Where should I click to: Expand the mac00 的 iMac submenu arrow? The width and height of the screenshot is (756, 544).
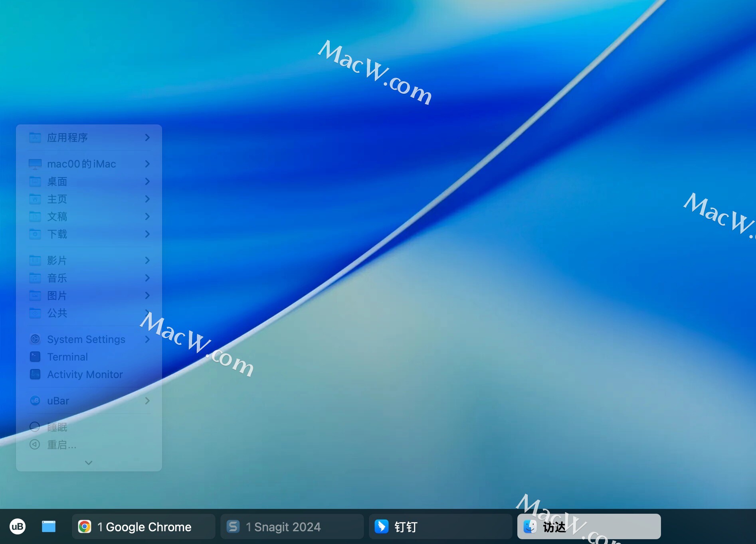147,164
